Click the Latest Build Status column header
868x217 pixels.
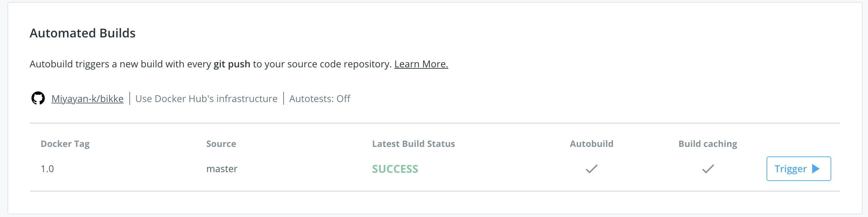click(413, 144)
